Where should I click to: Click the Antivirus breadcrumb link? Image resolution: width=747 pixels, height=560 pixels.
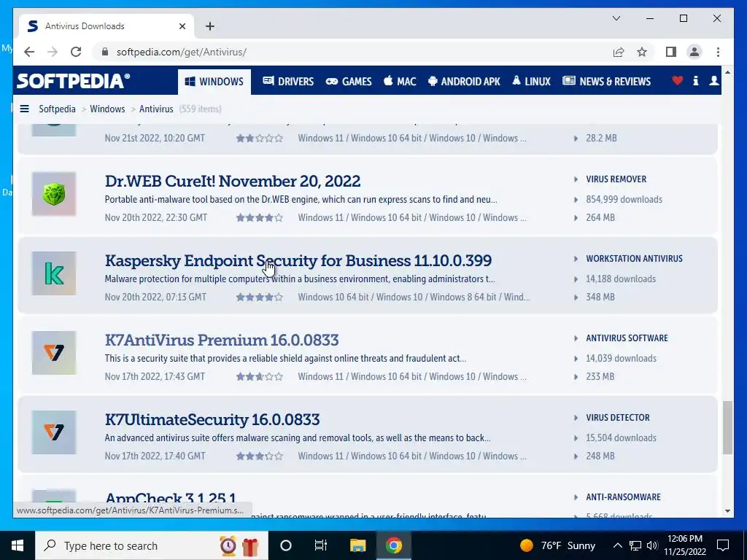pos(156,109)
